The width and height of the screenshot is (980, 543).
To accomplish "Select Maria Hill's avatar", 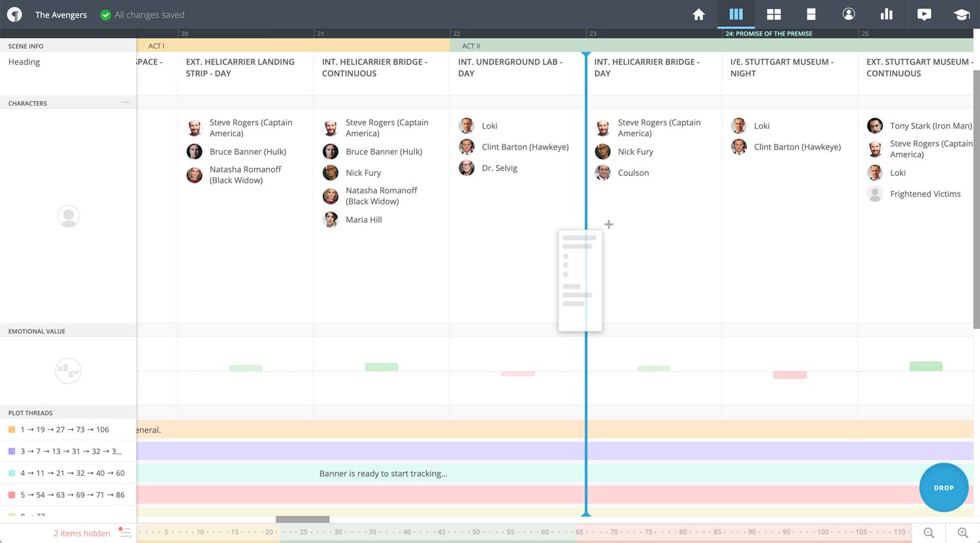I will coord(331,220).
